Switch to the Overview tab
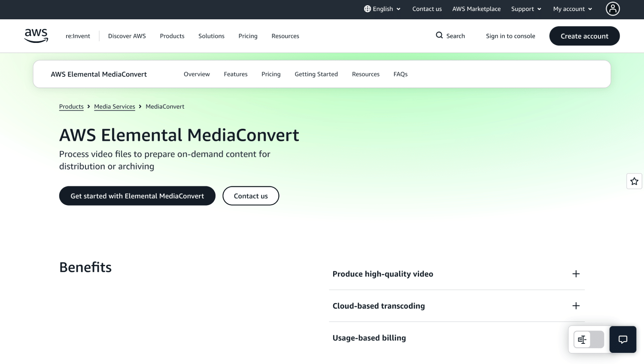 tap(197, 74)
